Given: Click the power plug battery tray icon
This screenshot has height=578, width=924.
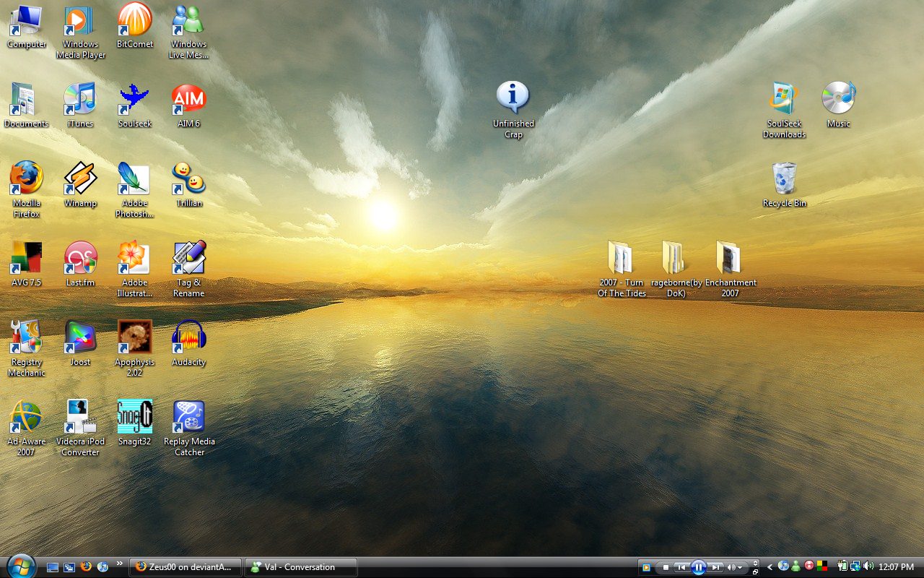Looking at the screenshot, I should tap(842, 566).
